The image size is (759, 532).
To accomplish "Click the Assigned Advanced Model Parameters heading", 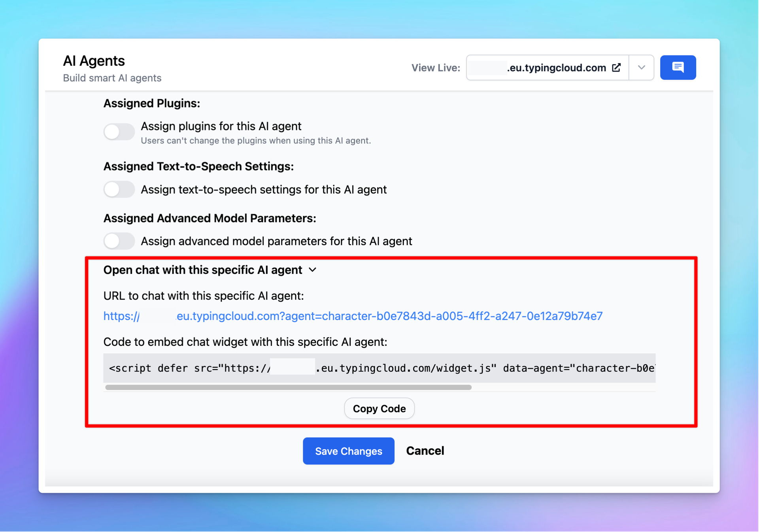I will click(x=210, y=218).
